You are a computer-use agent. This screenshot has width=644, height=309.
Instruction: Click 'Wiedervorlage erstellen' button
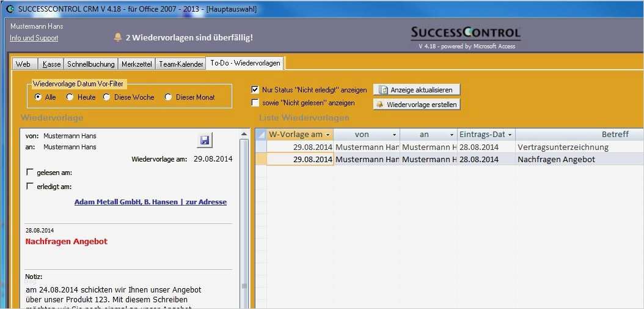pos(417,105)
